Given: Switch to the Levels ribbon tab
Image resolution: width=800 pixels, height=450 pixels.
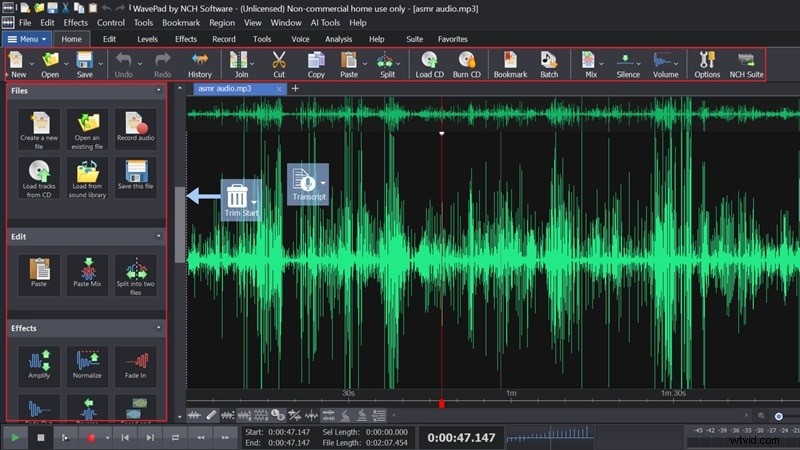Looking at the screenshot, I should pyautogui.click(x=147, y=39).
